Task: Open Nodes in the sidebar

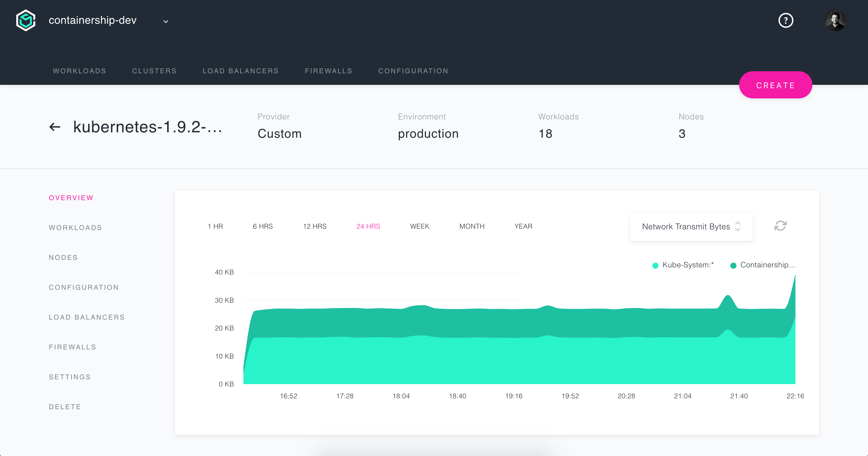Action: pos(63,258)
